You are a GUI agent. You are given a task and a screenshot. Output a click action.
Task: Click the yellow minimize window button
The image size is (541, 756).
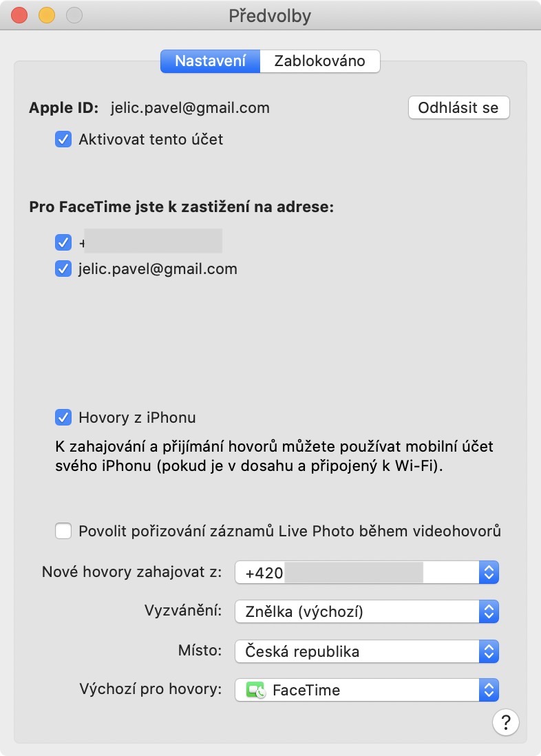(x=47, y=15)
